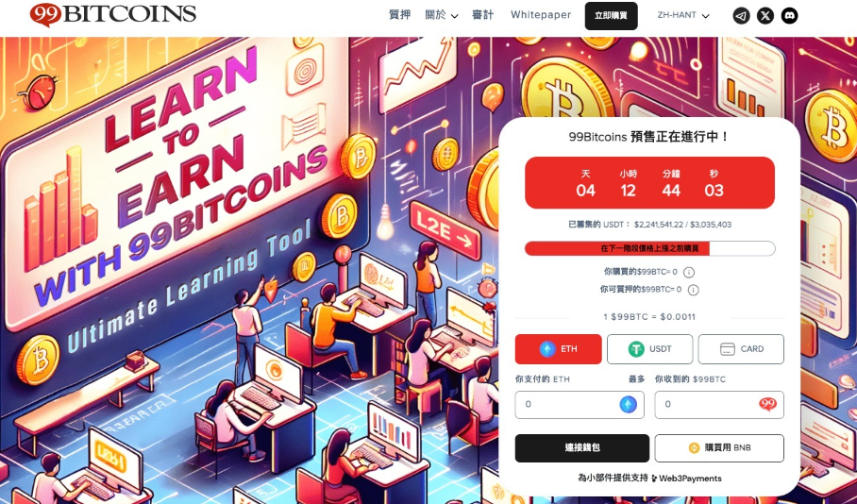The width and height of the screenshot is (857, 504).
Task: Expand the 關於 dropdown menu
Action: 442,15
